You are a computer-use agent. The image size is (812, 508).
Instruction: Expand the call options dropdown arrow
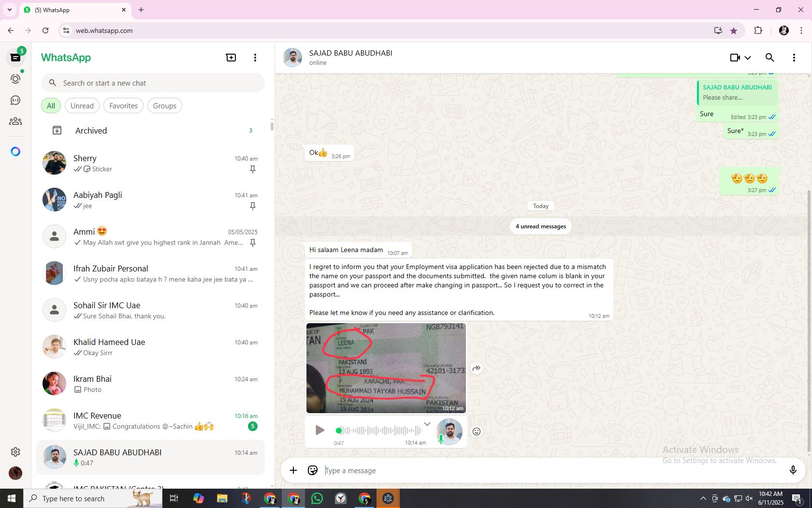748,58
